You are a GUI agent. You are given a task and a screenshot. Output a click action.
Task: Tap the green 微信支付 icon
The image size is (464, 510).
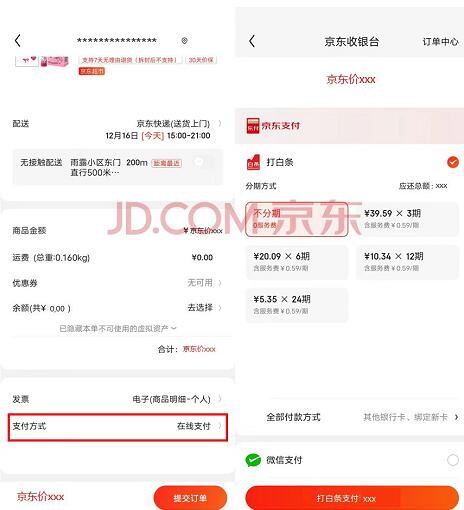pyautogui.click(x=253, y=460)
